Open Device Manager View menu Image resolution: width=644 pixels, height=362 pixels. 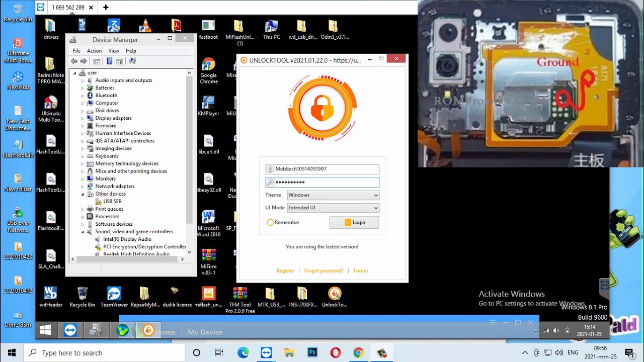[114, 51]
